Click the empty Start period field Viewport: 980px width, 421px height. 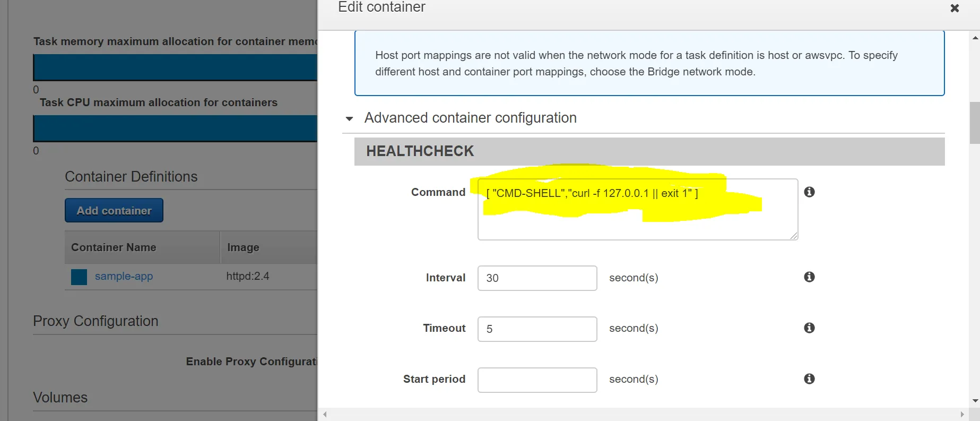click(537, 380)
